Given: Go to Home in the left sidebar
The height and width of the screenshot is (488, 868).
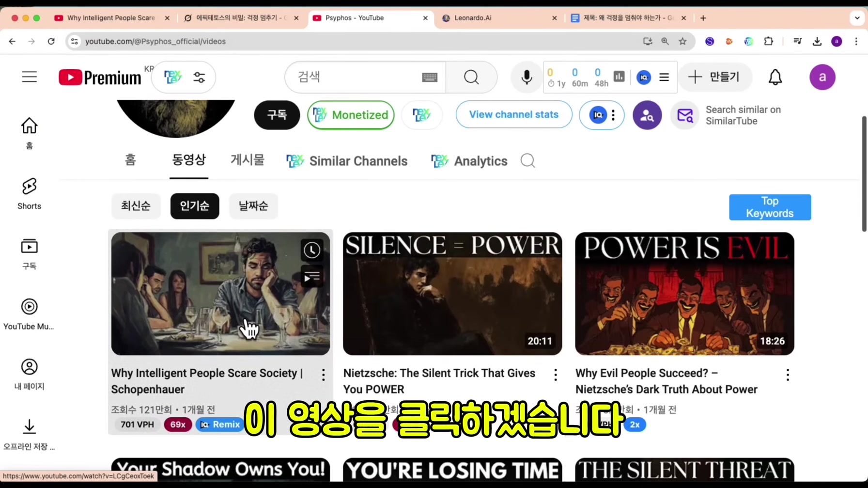Looking at the screenshot, I should click(29, 133).
